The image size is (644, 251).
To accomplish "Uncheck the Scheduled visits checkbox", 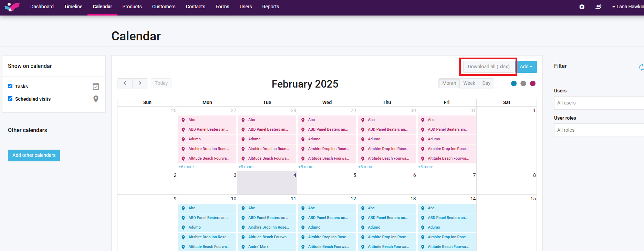I will [10, 99].
